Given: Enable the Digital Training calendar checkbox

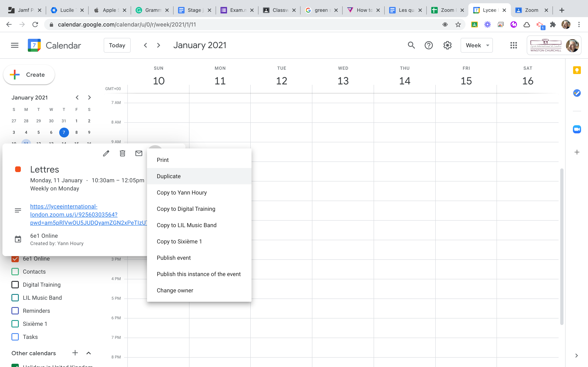Looking at the screenshot, I should [15, 285].
